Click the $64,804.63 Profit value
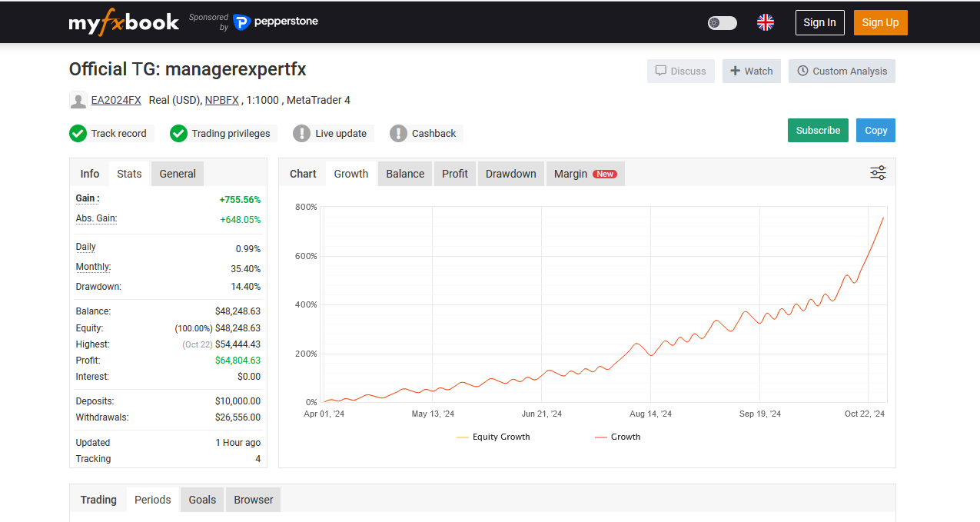The width and height of the screenshot is (980, 522). coord(238,361)
